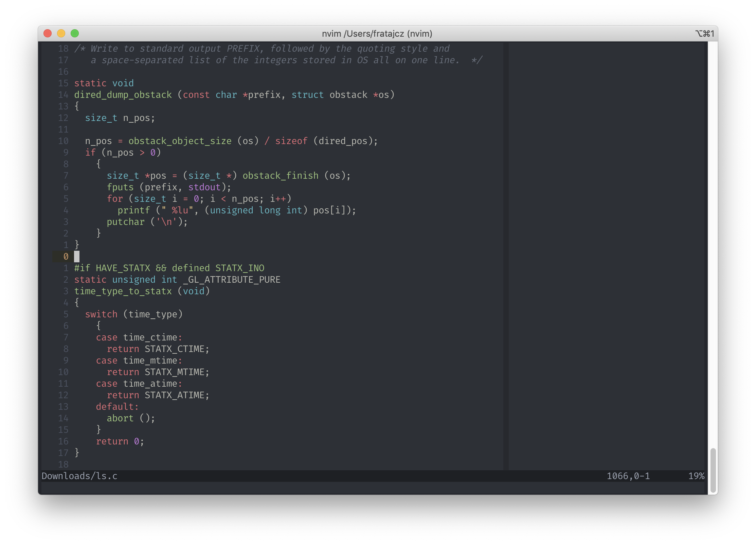756x545 pixels.
Task: Click the block cursor on the current empty line
Action: [x=77, y=257]
